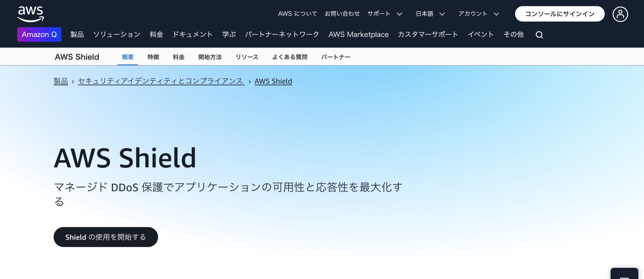Open the カスタマーサポート menu

coord(428,34)
